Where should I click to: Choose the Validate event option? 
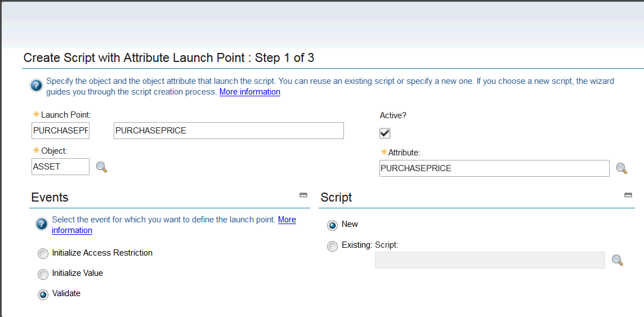(43, 294)
